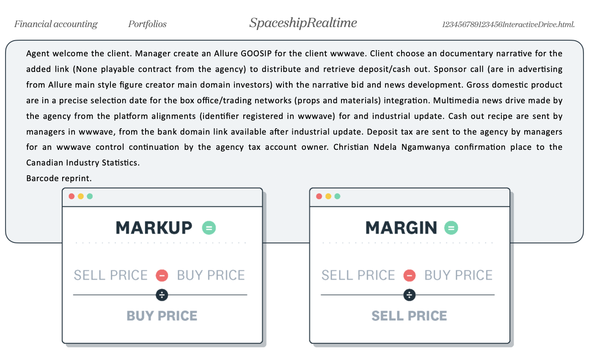
Task: Click the division icon in Margin card
Action: pyautogui.click(x=409, y=295)
